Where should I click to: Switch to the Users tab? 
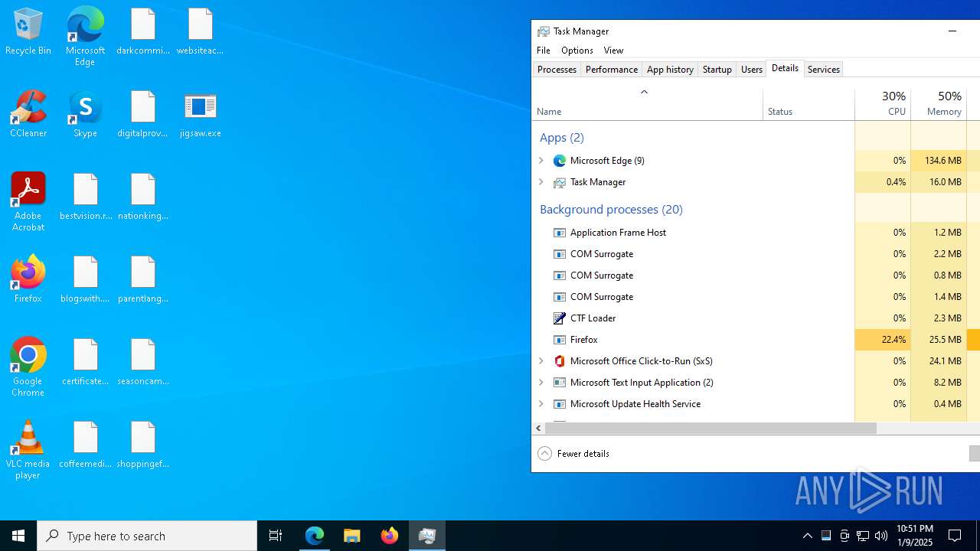coord(752,70)
